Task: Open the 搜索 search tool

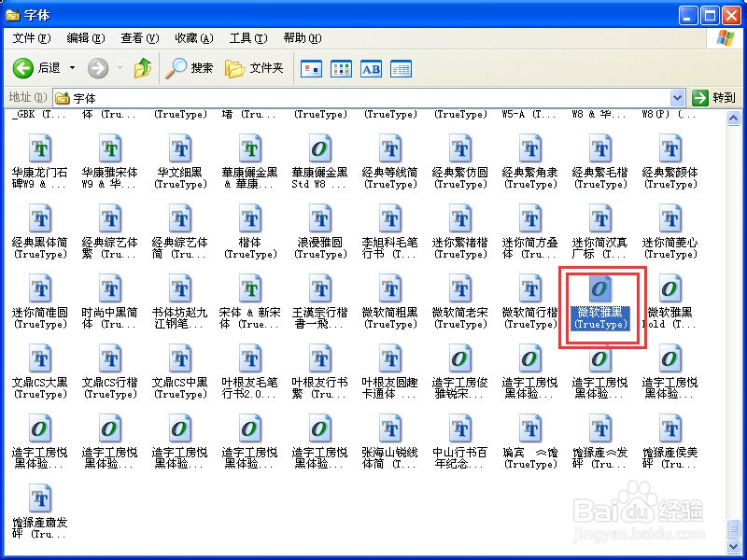Action: 190,68
